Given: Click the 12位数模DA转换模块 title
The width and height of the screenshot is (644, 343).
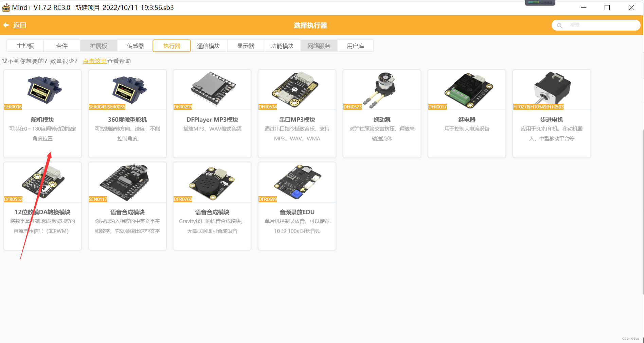Looking at the screenshot, I should [42, 212].
